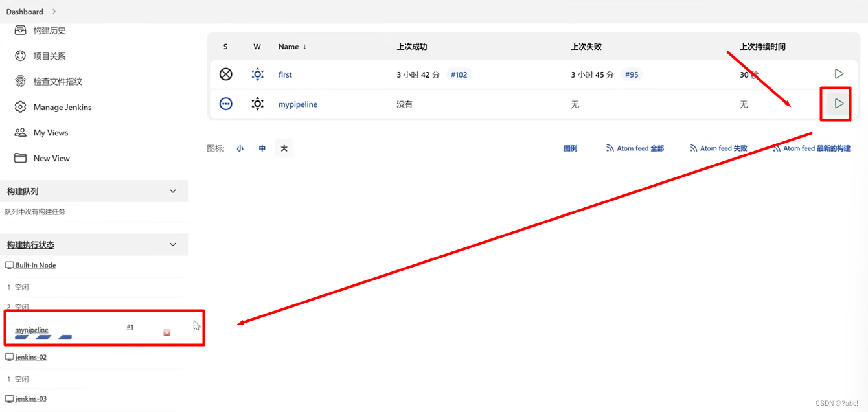This screenshot has width=868, height=412.
Task: Schedule a build for first job
Action: (x=839, y=74)
